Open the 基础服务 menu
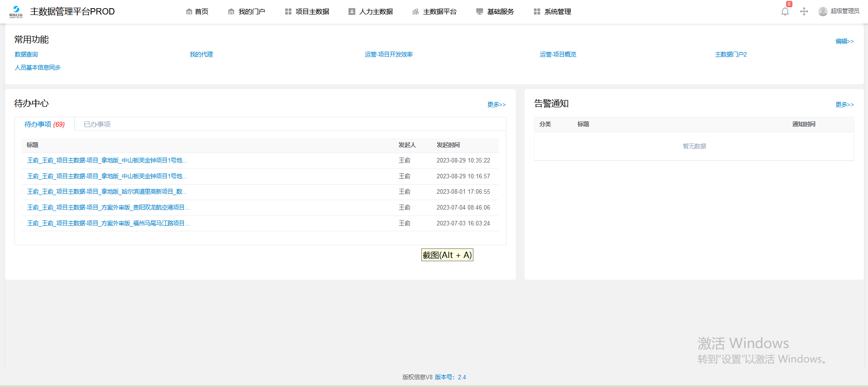 (x=501, y=12)
